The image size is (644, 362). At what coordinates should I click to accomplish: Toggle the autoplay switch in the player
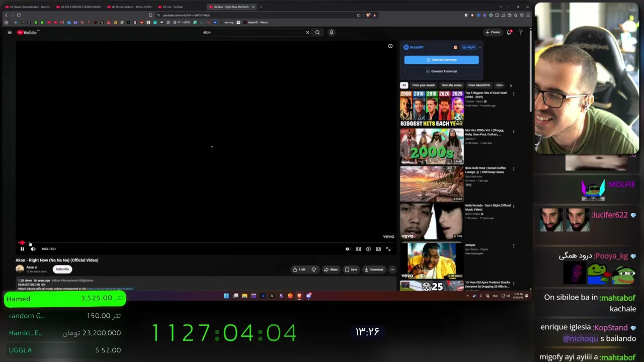point(347,249)
